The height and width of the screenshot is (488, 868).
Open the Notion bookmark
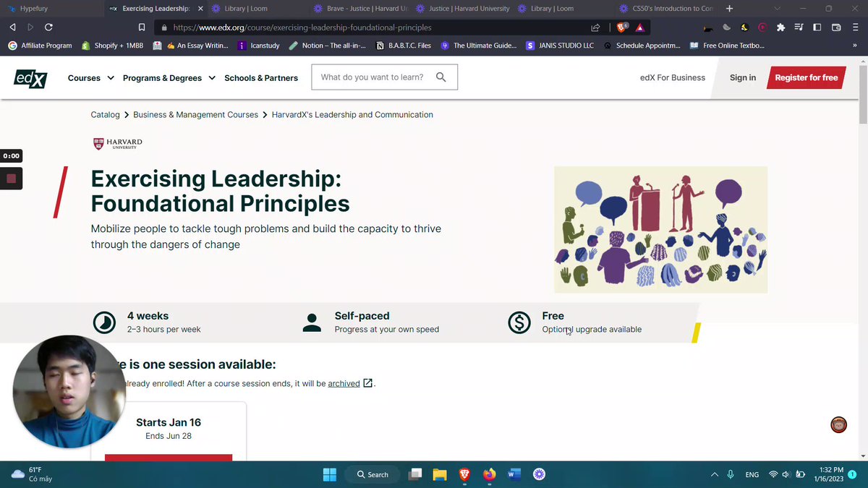(328, 46)
